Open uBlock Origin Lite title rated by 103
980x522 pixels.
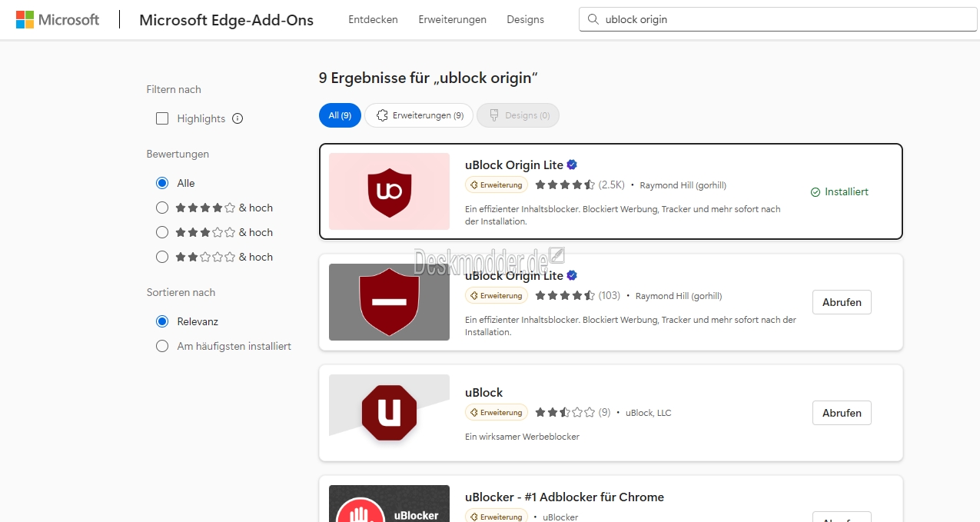[514, 275]
